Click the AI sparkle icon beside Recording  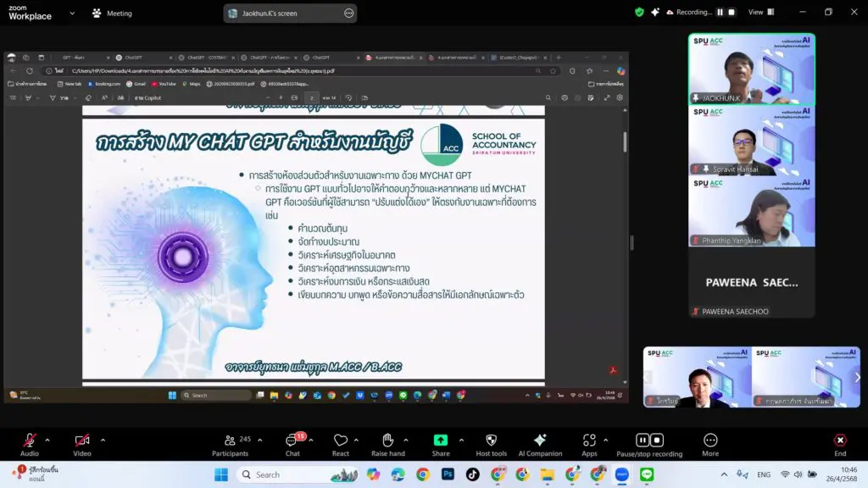(x=655, y=12)
